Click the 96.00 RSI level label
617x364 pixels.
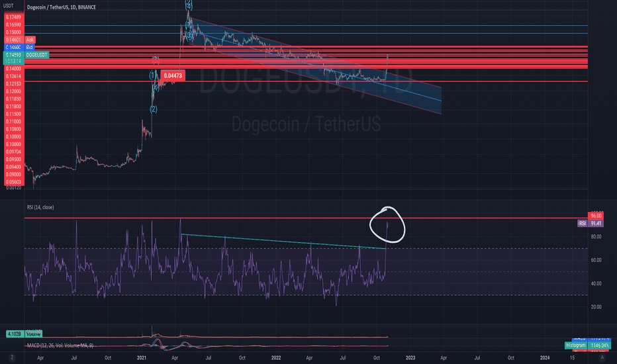596,216
